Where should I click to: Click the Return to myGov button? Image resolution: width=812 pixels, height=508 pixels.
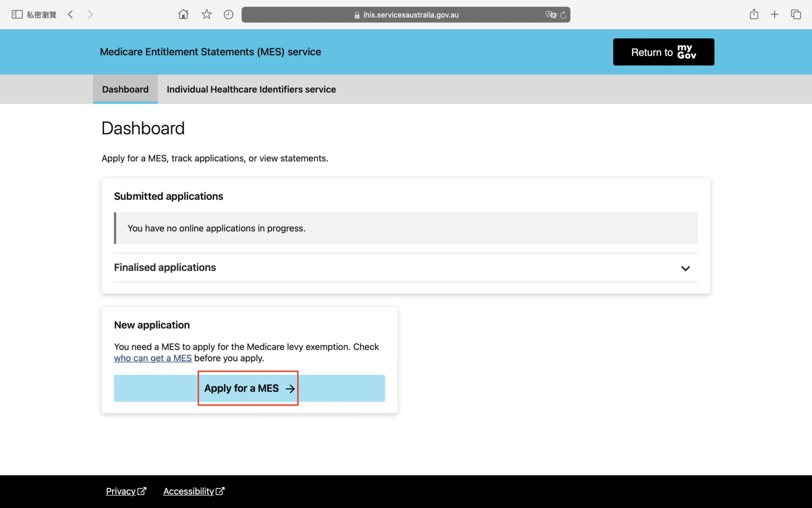pos(663,52)
